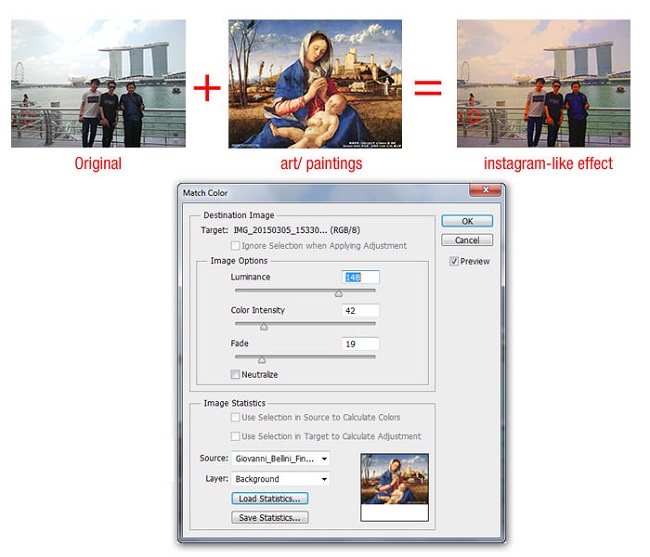Check Use Selection in Source to Calculate Colors
This screenshot has height=557, width=650.
pos(236,417)
